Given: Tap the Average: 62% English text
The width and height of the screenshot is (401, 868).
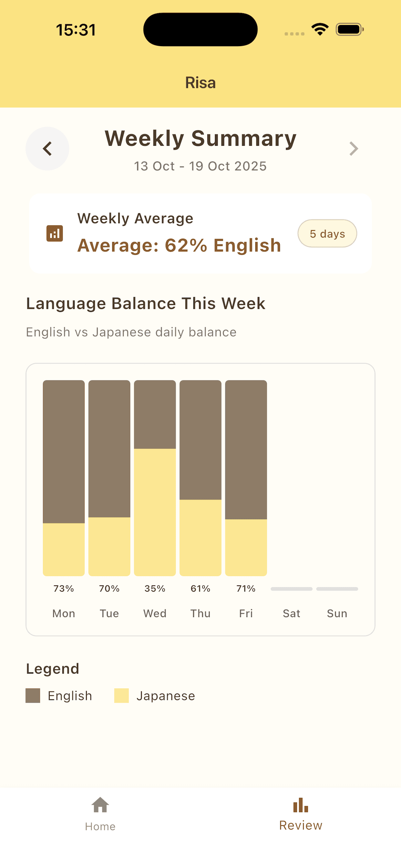Looking at the screenshot, I should pyautogui.click(x=179, y=245).
